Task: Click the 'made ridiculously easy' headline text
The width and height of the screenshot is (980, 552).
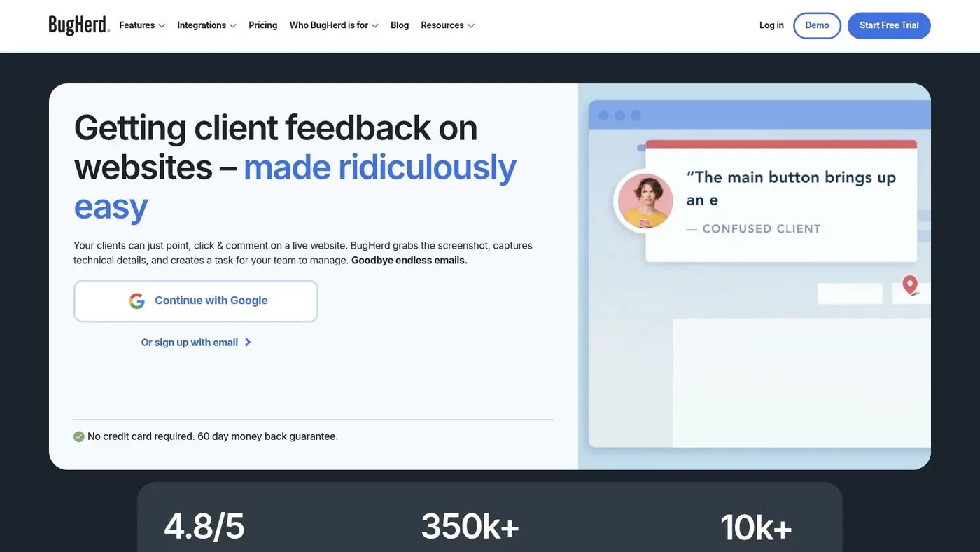Action: pos(295,186)
